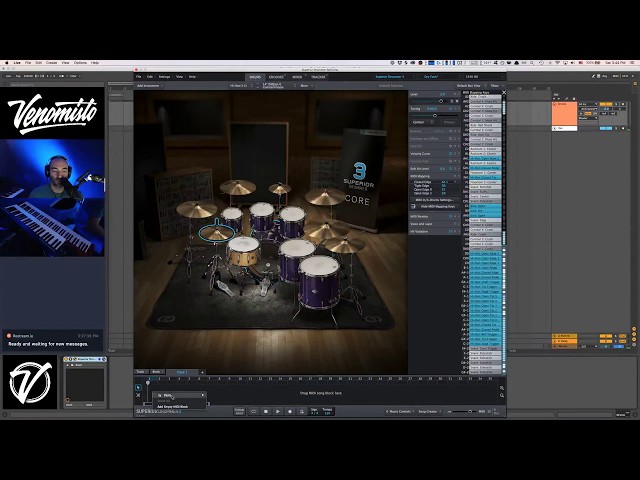This screenshot has height=480, width=640.
Task: Click the Spotlight search icon in the menu bar
Action: tap(532, 63)
